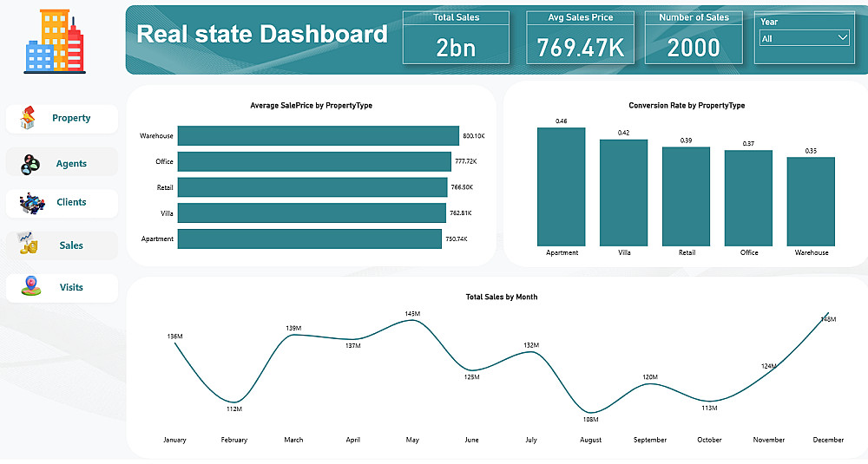The width and height of the screenshot is (868, 464).
Task: Navigate to the Clients page
Action: click(x=62, y=203)
